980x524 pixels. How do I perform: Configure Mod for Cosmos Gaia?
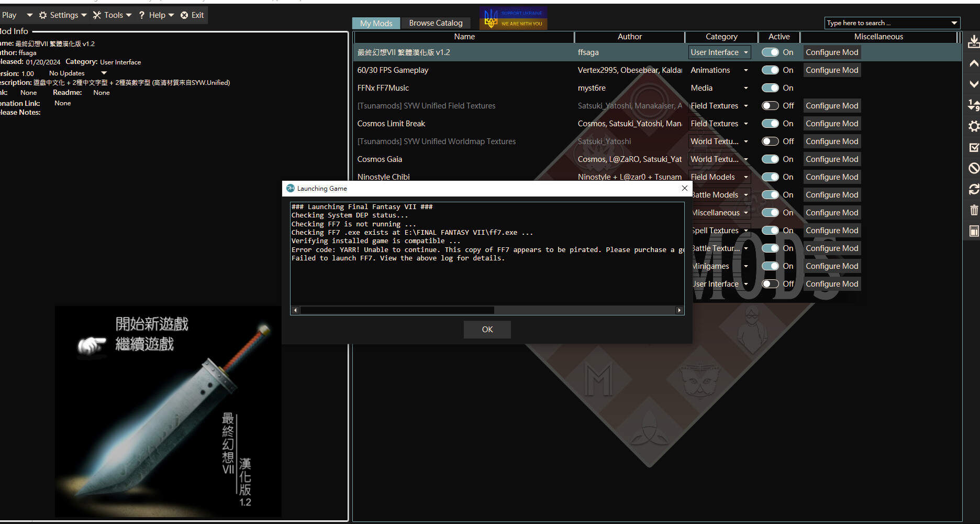[832, 159]
